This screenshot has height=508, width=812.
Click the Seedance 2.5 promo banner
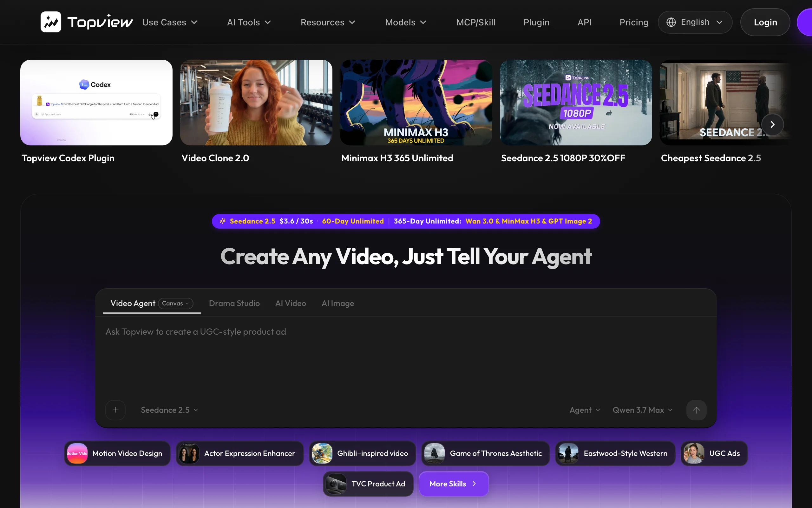click(x=406, y=221)
